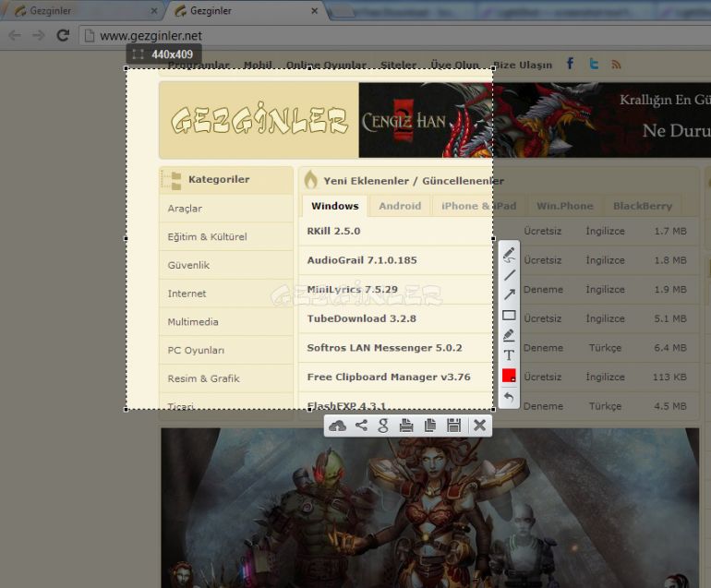The image size is (711, 588).
Task: Undo last annotation with undo arrow
Action: tap(509, 397)
